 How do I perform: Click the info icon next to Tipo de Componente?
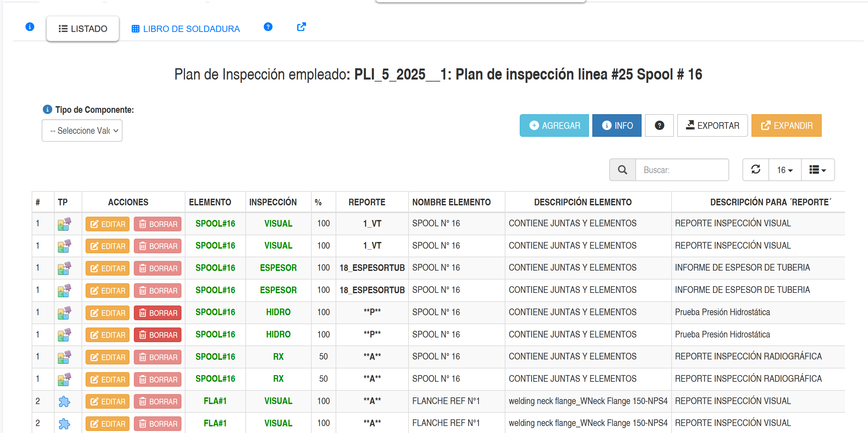(x=47, y=109)
